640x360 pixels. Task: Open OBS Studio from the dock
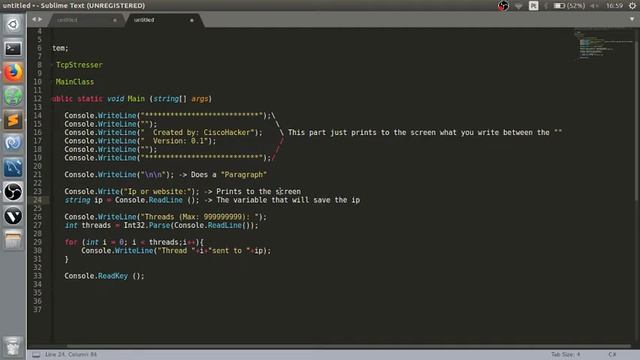tap(13, 192)
